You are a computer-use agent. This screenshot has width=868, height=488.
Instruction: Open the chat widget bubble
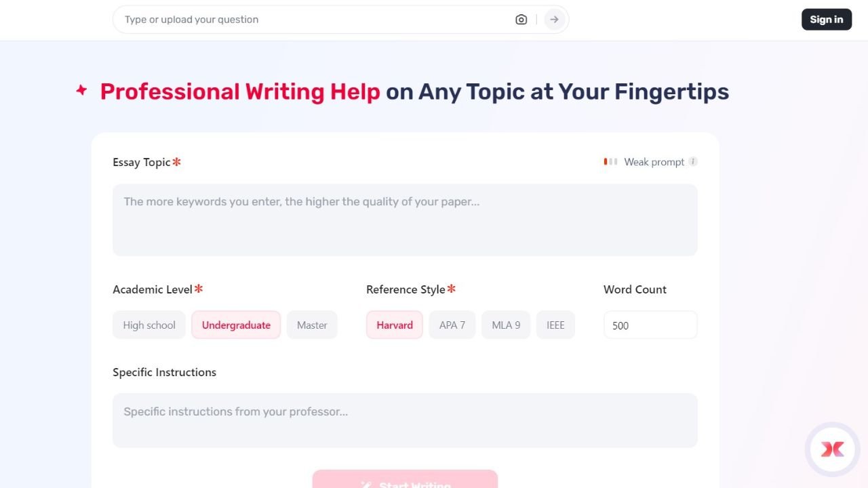(x=833, y=449)
